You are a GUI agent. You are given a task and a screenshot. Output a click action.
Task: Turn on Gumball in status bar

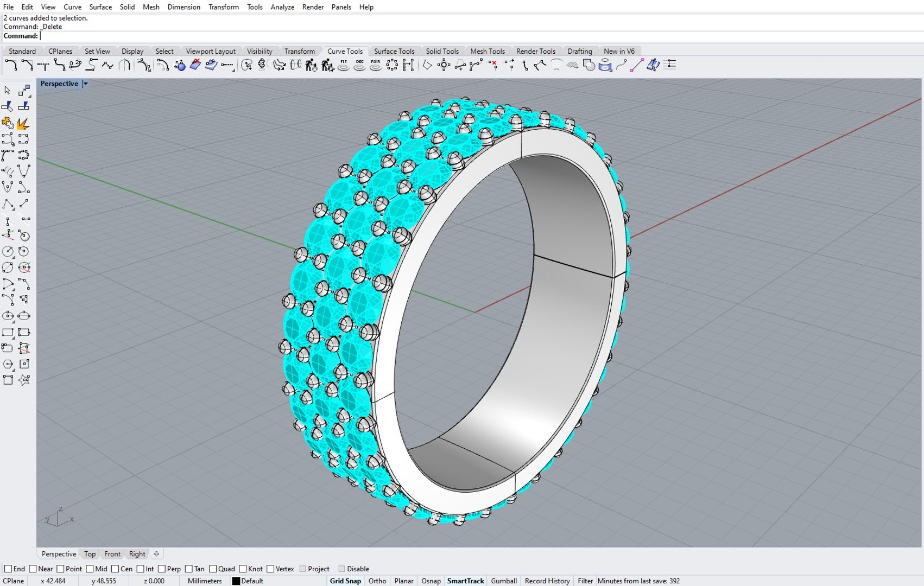click(504, 581)
